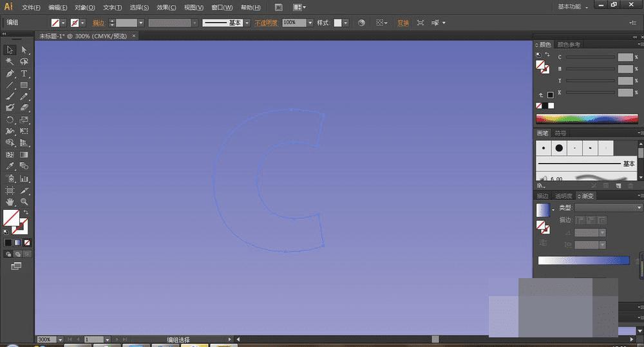Select the Rectangle tool

click(24, 85)
